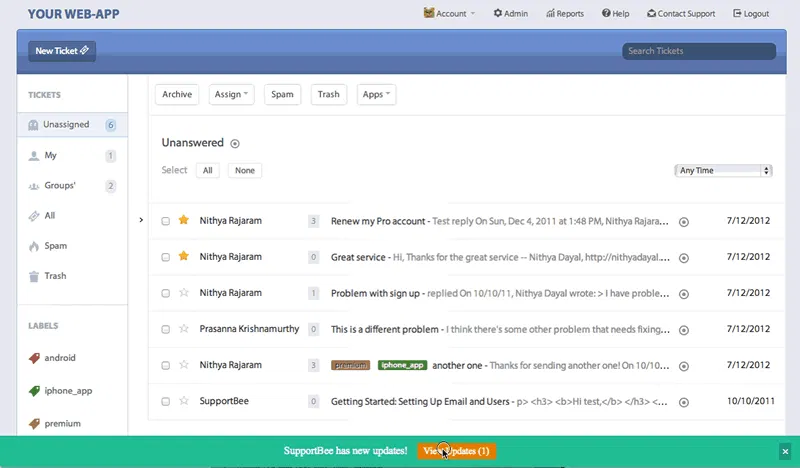Click the Trash bin icon in sidebar

(x=34, y=277)
